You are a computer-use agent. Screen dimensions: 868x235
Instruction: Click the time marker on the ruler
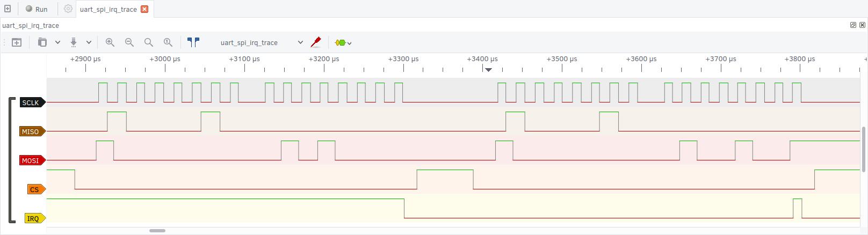[x=488, y=70]
